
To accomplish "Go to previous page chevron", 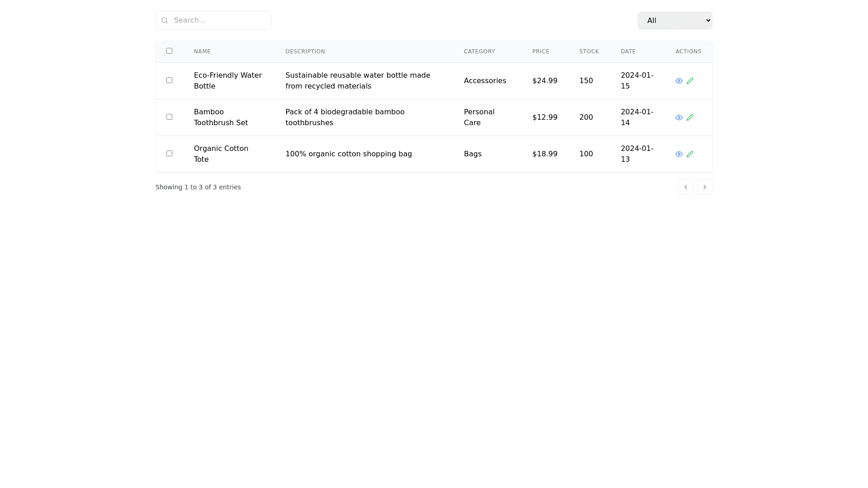I will tap(685, 187).
